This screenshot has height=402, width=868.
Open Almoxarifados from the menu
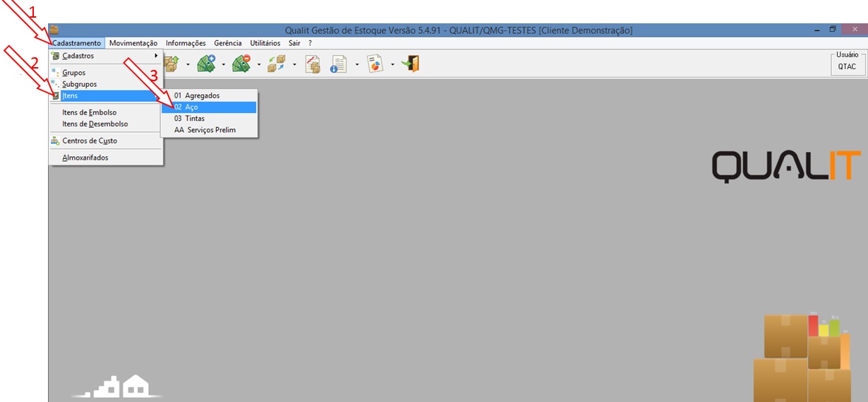click(x=106, y=158)
